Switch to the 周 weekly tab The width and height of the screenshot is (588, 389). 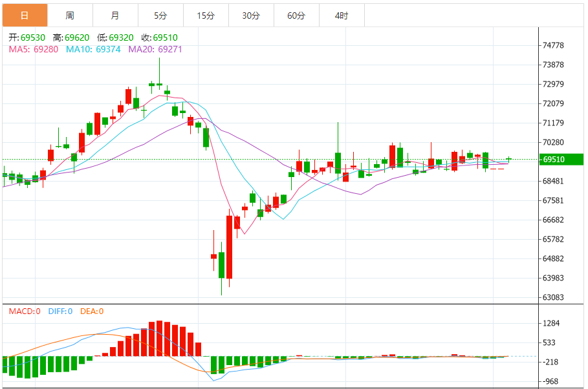pos(70,16)
